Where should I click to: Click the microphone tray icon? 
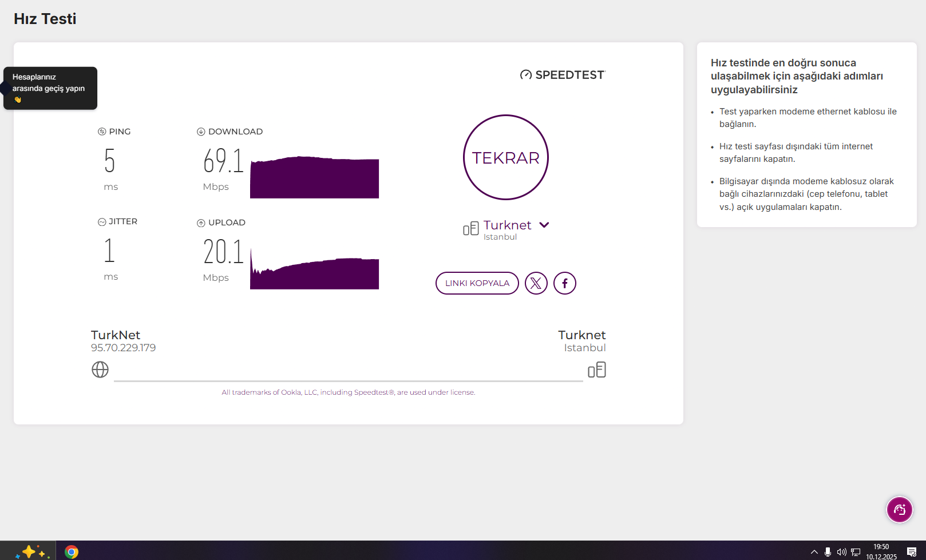tap(828, 552)
